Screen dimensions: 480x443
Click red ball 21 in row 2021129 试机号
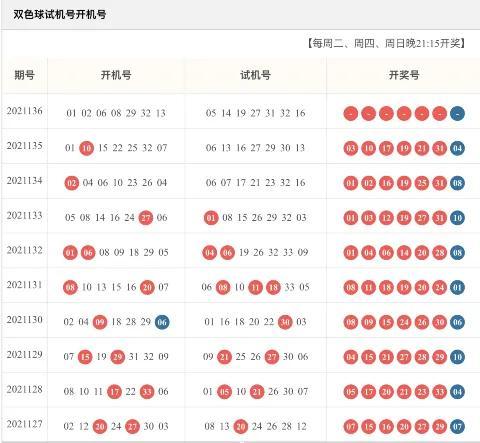coord(224,357)
